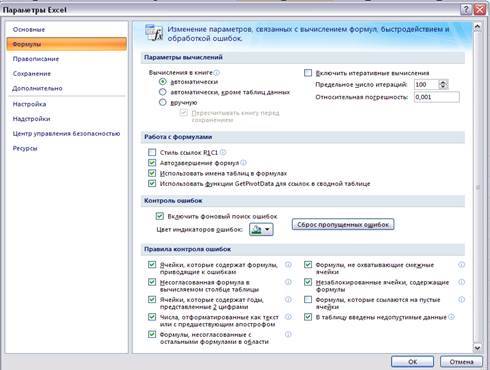
Task: Click the scrollbar down arrow
Action: tap(477, 348)
